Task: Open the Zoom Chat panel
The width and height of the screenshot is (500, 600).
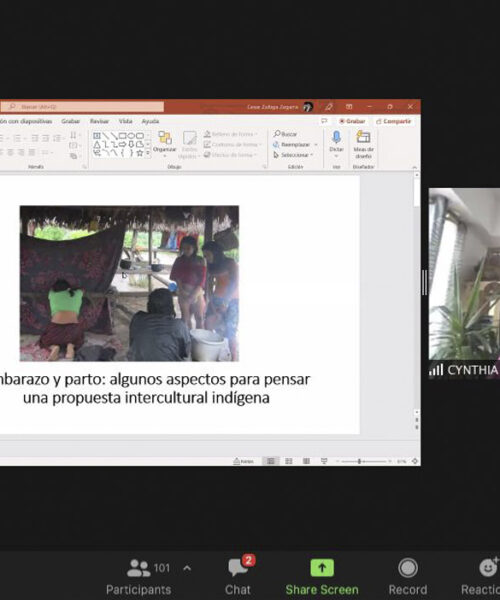Action: coord(238,578)
